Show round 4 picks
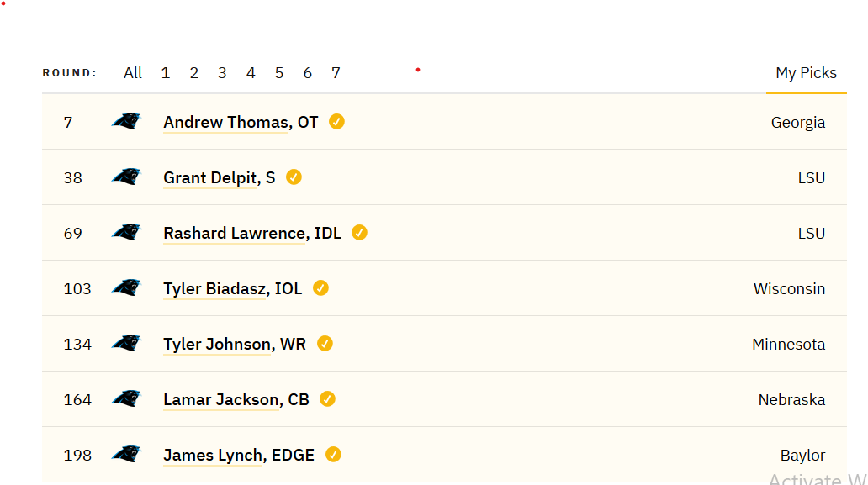Image resolution: width=868 pixels, height=485 pixels. point(251,73)
